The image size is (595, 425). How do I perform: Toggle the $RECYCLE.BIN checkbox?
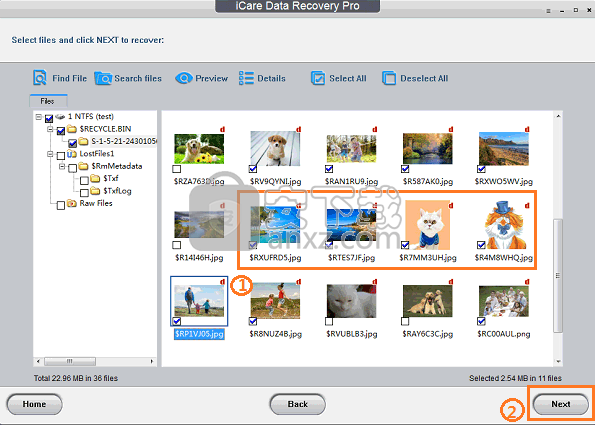61,131
